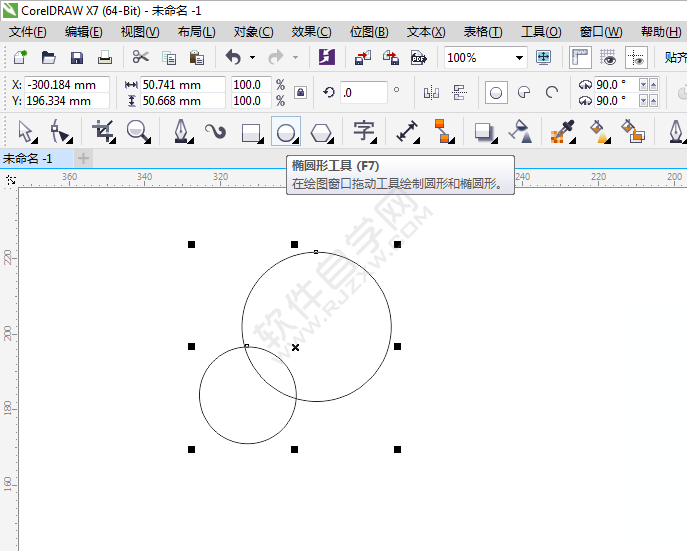687x551 pixels.
Task: Select the Ellipse tool
Action: 286,131
